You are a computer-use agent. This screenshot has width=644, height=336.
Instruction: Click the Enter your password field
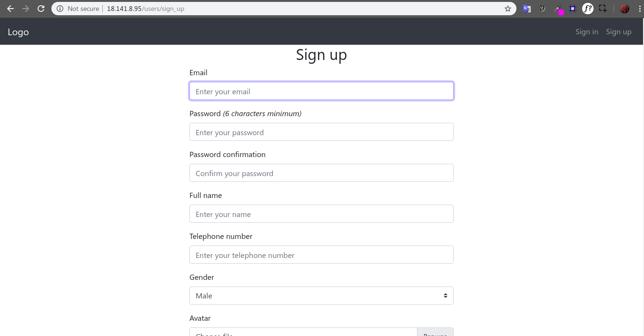pos(321,132)
